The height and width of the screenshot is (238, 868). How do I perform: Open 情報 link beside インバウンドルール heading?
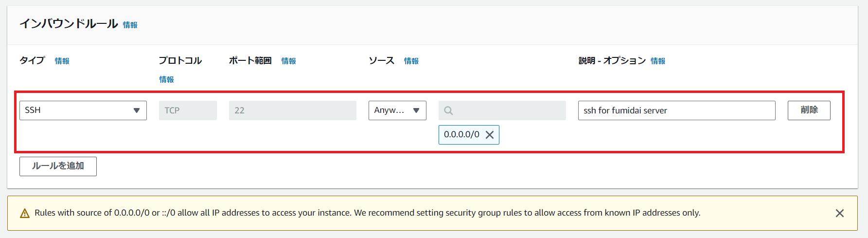[x=130, y=25]
